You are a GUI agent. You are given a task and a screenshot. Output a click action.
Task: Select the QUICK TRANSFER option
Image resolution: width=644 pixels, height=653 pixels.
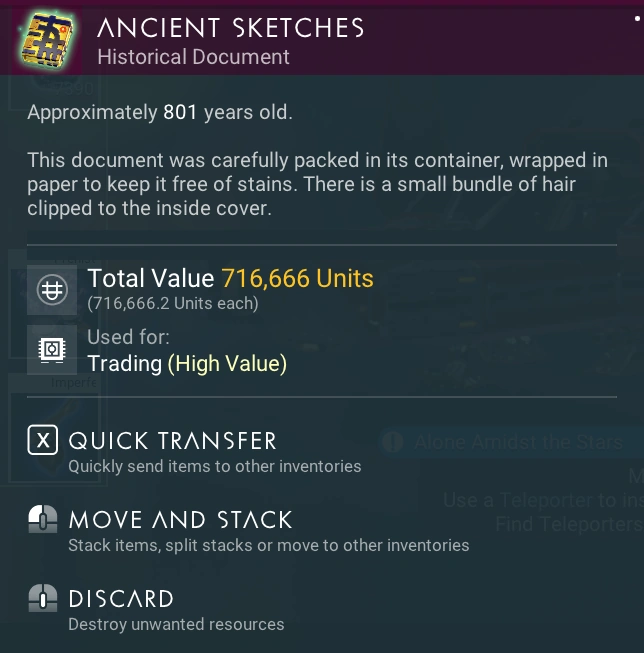pos(172,441)
